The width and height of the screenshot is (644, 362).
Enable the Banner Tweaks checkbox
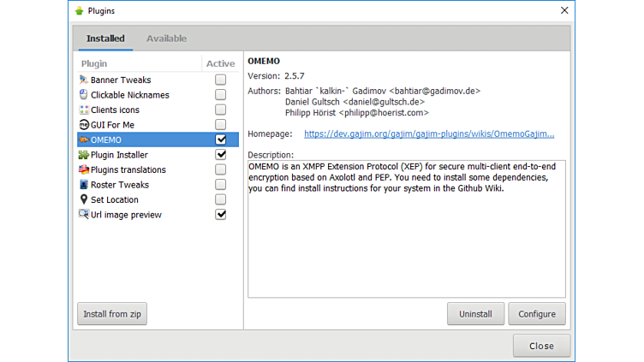[x=220, y=80]
